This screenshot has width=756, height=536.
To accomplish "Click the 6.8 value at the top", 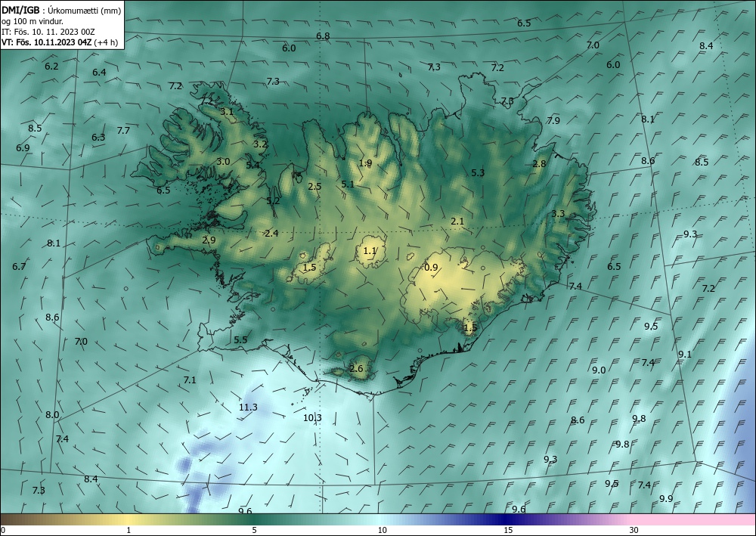I will [323, 36].
